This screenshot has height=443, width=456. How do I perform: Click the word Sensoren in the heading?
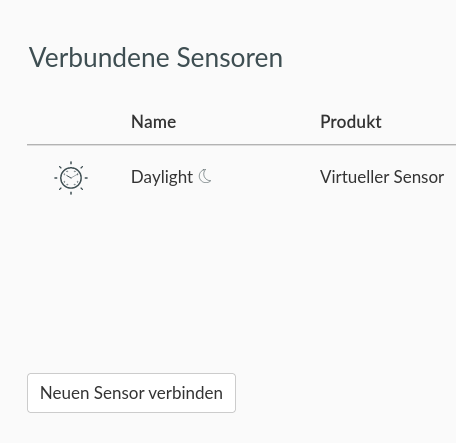(x=230, y=58)
